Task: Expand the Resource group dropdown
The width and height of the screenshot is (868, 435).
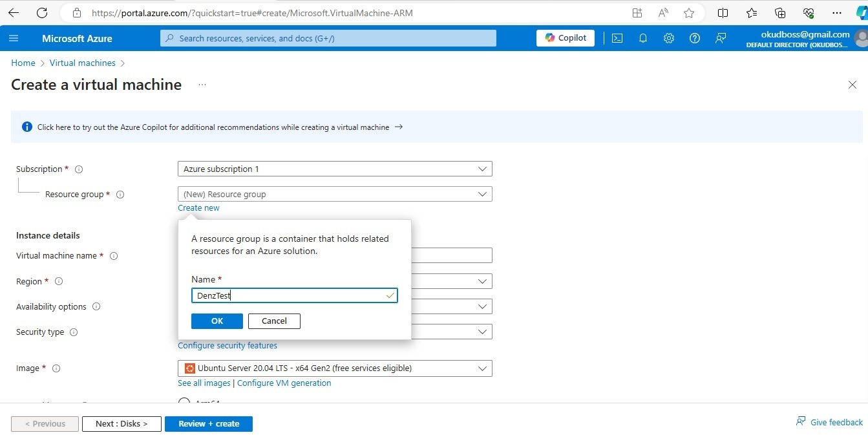Action: click(x=335, y=194)
